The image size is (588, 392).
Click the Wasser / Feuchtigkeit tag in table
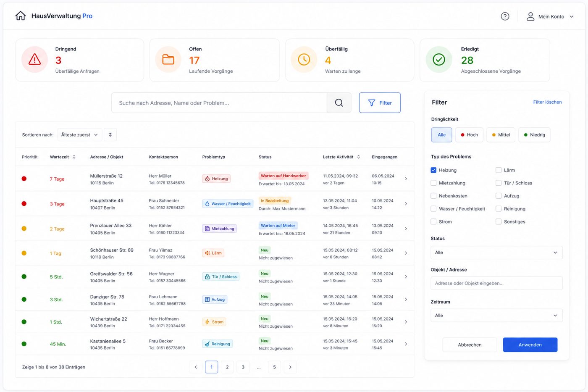(x=228, y=204)
